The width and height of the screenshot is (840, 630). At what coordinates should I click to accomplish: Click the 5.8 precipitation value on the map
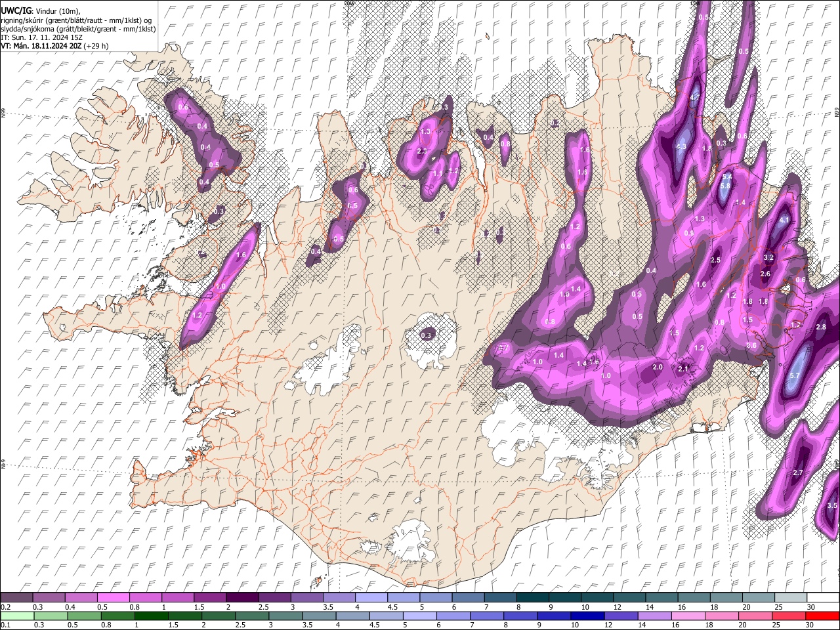point(724,186)
